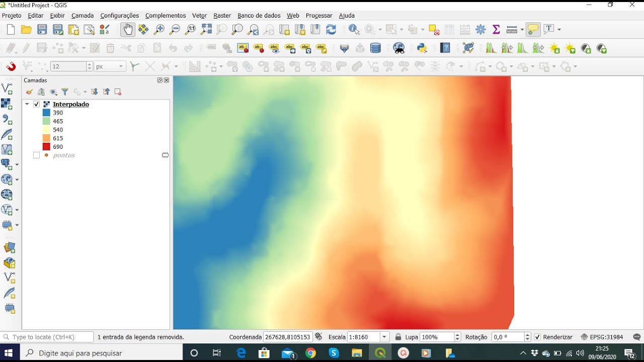
Task: Open statistical summary with the sigma icon
Action: click(496, 30)
